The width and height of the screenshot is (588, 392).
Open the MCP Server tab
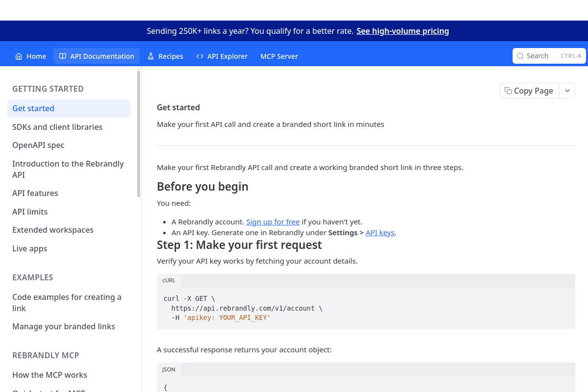(279, 56)
